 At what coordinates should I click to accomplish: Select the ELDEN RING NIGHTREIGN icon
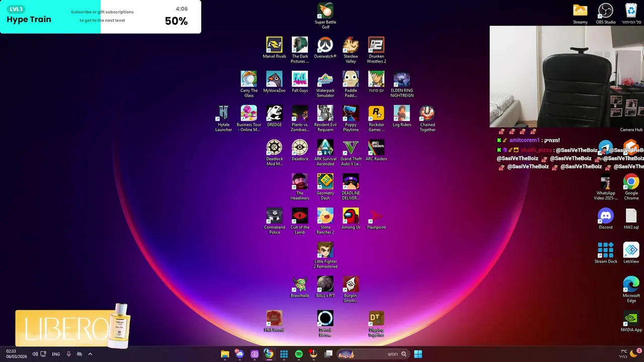401,84
